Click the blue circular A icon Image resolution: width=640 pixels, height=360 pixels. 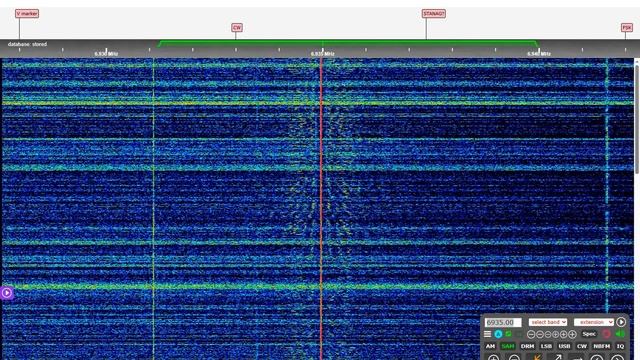(498, 334)
